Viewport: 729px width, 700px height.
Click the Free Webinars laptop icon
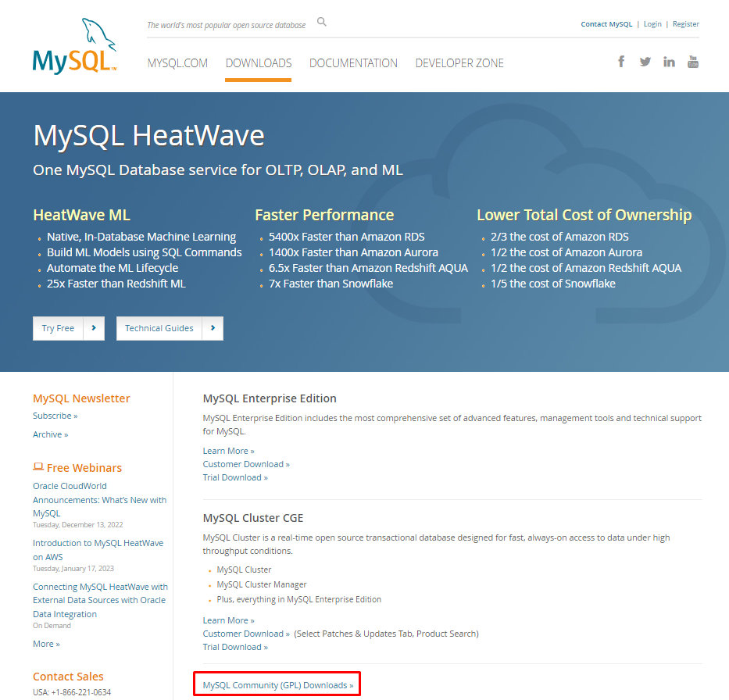tap(38, 466)
